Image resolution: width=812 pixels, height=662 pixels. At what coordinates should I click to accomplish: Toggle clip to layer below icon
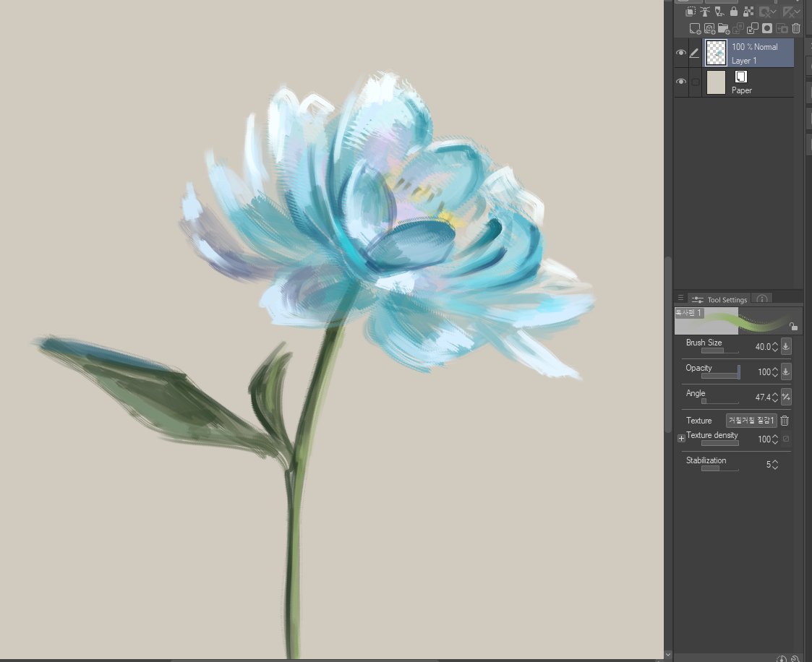pyautogui.click(x=691, y=12)
